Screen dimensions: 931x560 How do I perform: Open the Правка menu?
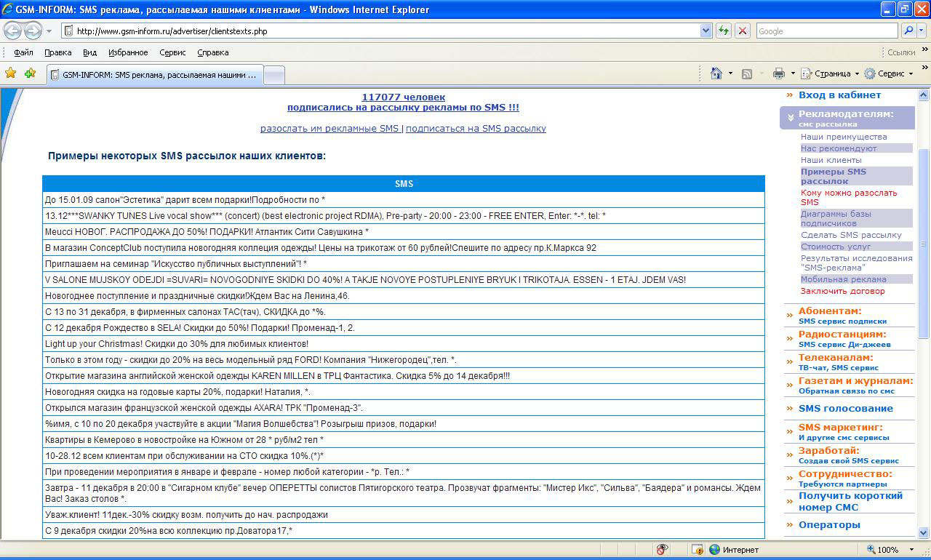[57, 52]
